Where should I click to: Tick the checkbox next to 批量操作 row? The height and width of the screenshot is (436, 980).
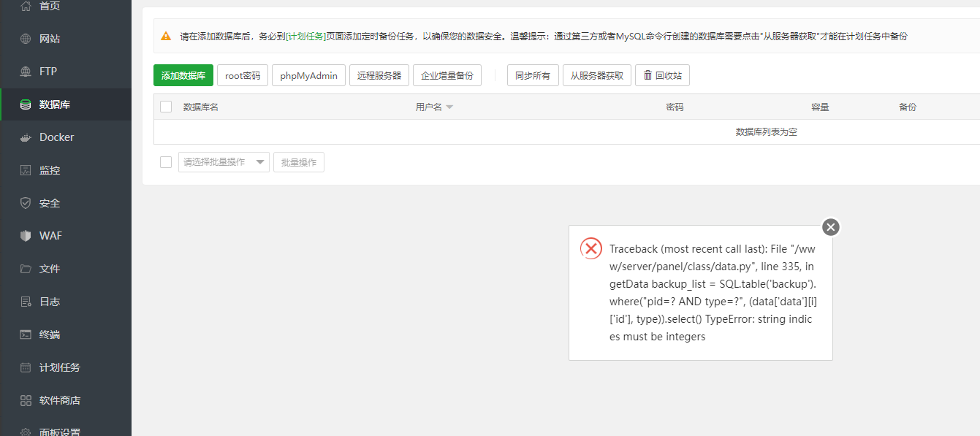coord(165,161)
